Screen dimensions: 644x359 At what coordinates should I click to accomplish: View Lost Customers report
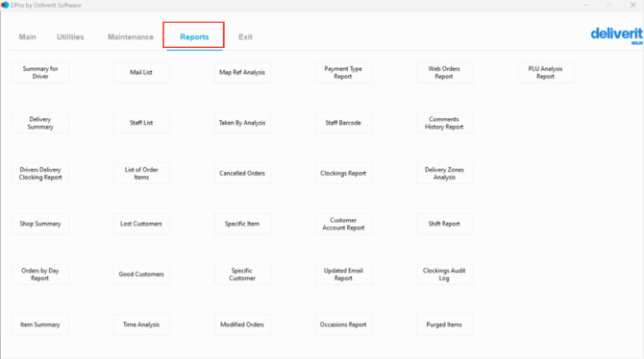141,224
